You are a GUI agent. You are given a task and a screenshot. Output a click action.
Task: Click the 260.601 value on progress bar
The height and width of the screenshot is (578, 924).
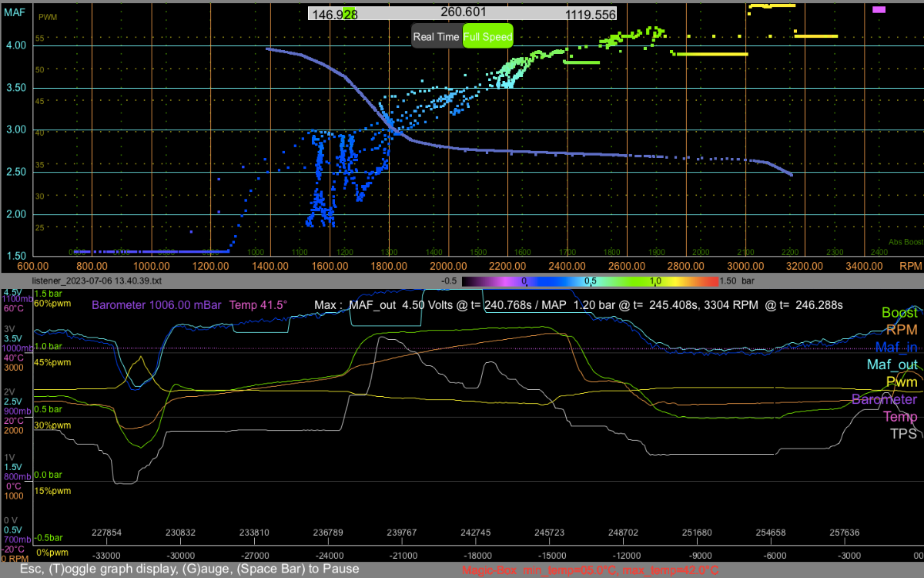click(x=463, y=12)
